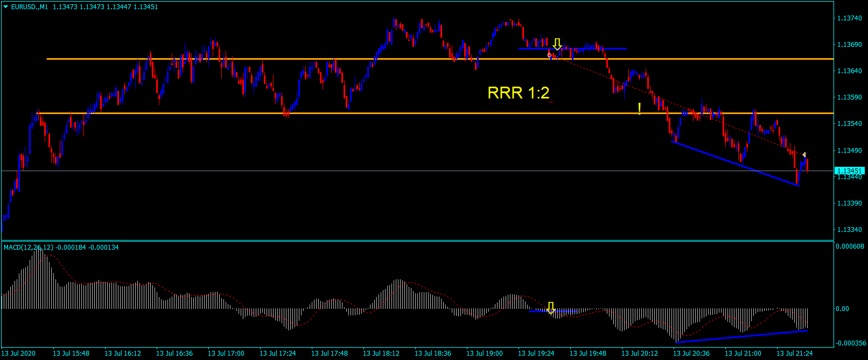Click the 13 Jul 19:48 time label

coord(588,354)
